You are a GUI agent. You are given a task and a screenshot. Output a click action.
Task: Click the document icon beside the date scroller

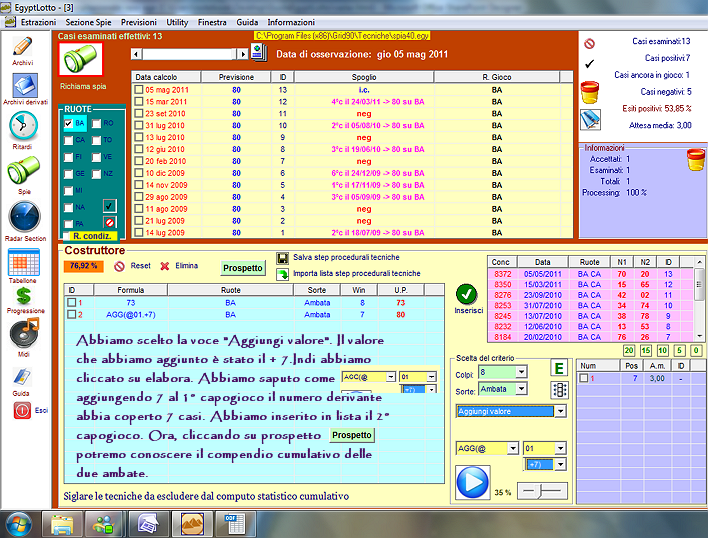[x=259, y=53]
